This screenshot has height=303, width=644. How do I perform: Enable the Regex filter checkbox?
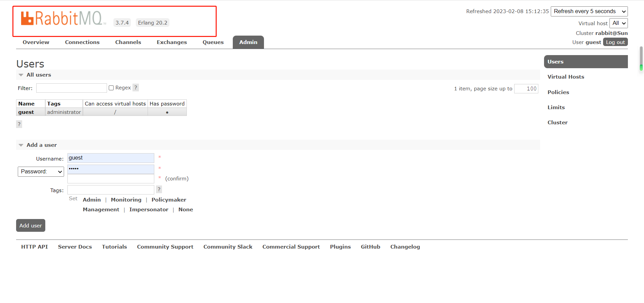pyautogui.click(x=111, y=88)
